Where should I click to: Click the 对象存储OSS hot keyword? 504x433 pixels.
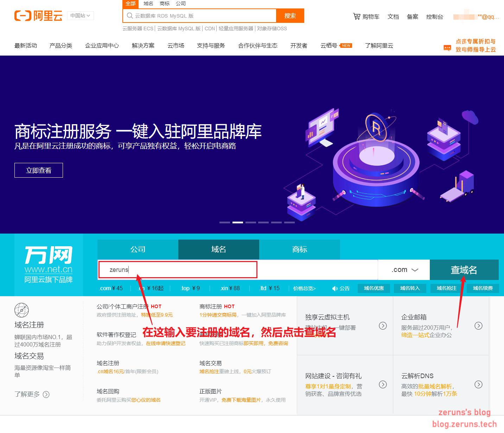(x=272, y=28)
